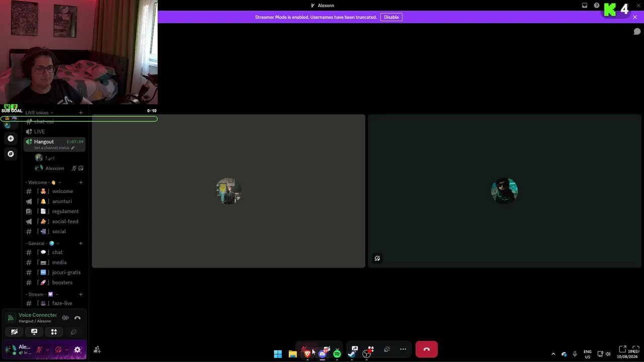644x362 pixels.
Task: Show hidden system tray icons
Action: coord(553,354)
